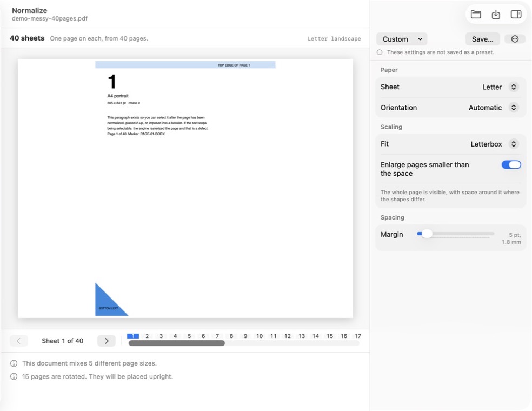The height and width of the screenshot is (411, 532).
Task: Jump to sheet 10 in the strip
Action: point(260,336)
